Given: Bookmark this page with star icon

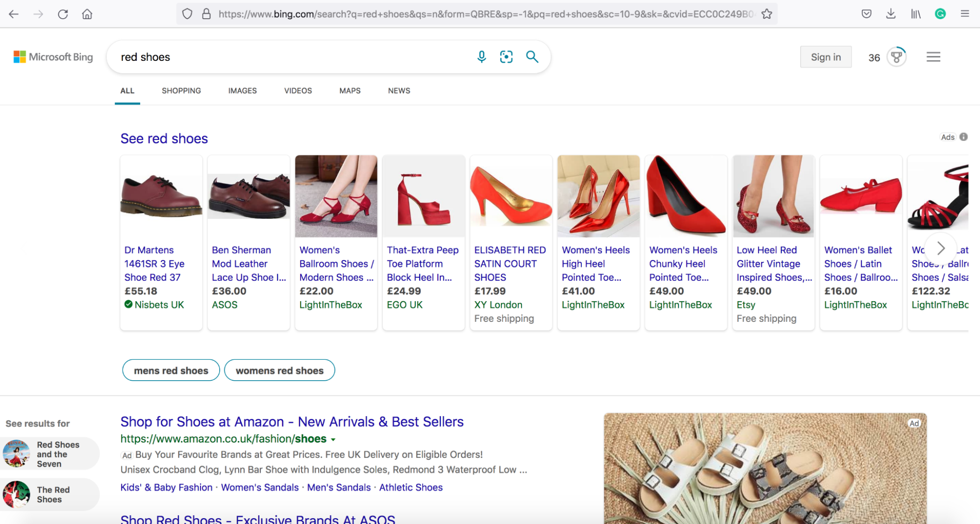Looking at the screenshot, I should [767, 14].
